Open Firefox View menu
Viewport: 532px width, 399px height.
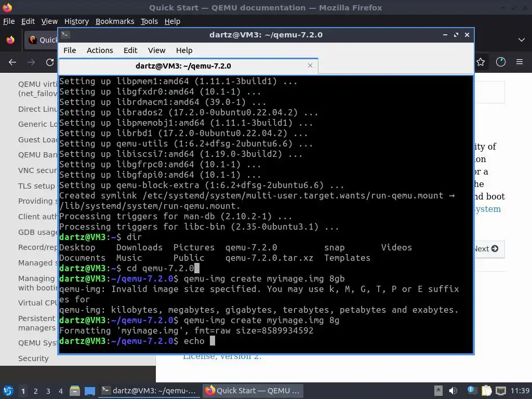pos(49,21)
